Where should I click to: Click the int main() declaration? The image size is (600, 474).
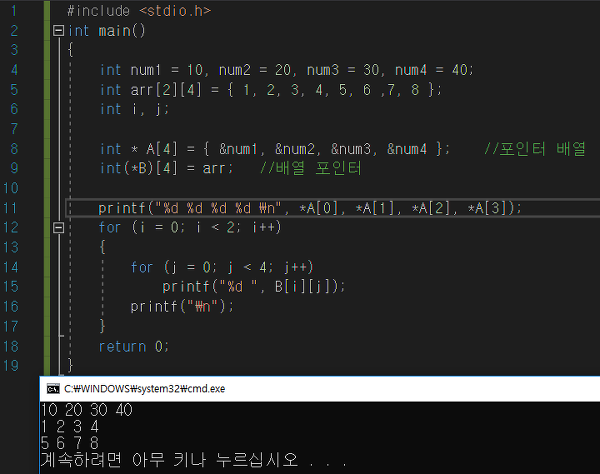tap(107, 31)
